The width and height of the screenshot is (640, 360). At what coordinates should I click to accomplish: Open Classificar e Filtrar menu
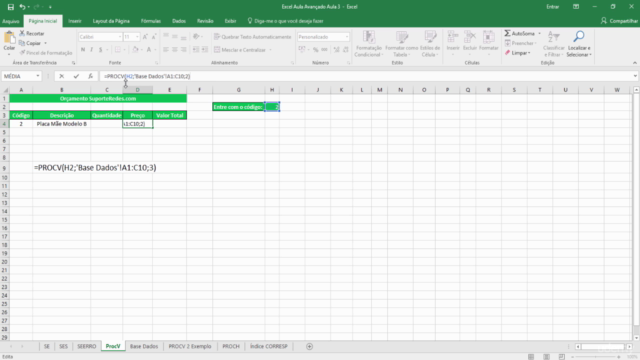tap(553, 44)
